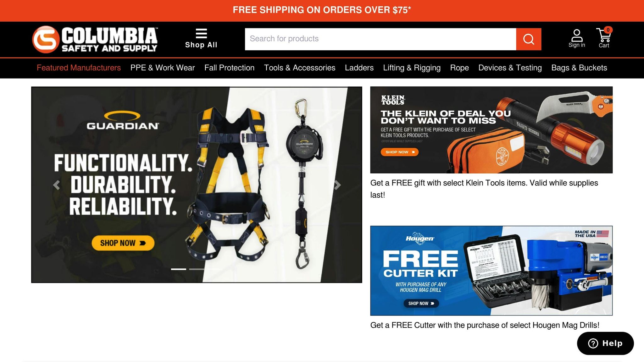Select the first carousel slide indicator

[178, 269]
